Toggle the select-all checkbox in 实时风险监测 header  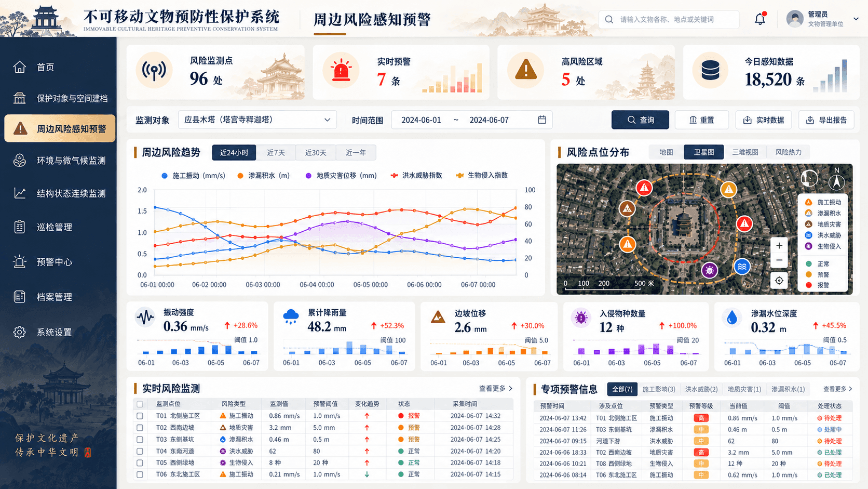(140, 404)
